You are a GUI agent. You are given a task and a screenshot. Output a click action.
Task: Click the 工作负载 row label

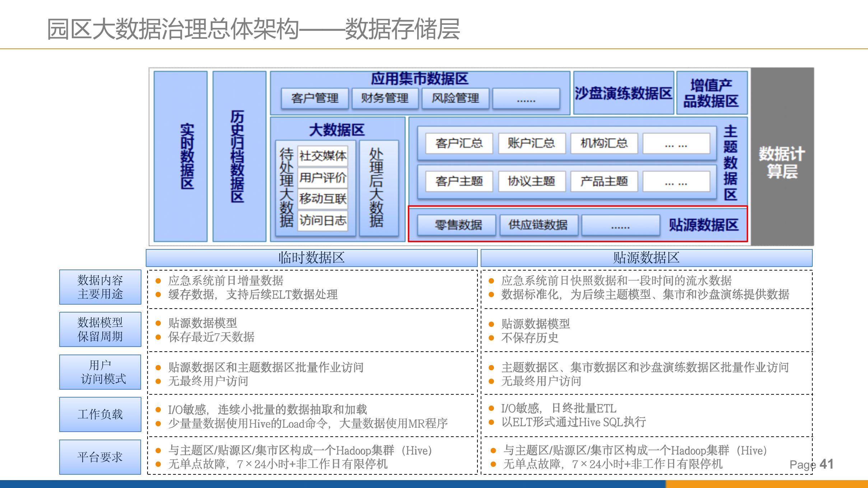point(100,414)
